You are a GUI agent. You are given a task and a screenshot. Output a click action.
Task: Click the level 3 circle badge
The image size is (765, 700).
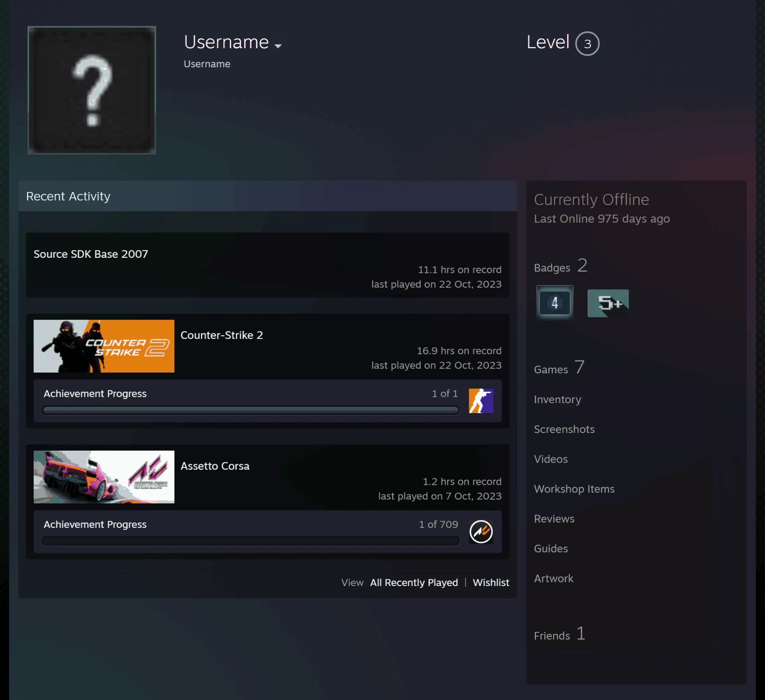pyautogui.click(x=587, y=43)
